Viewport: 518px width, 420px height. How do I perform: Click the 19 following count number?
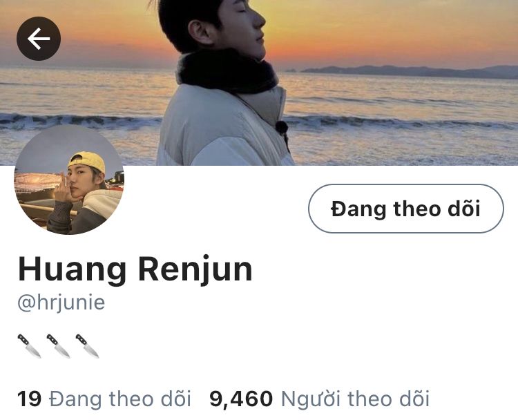coord(30,399)
